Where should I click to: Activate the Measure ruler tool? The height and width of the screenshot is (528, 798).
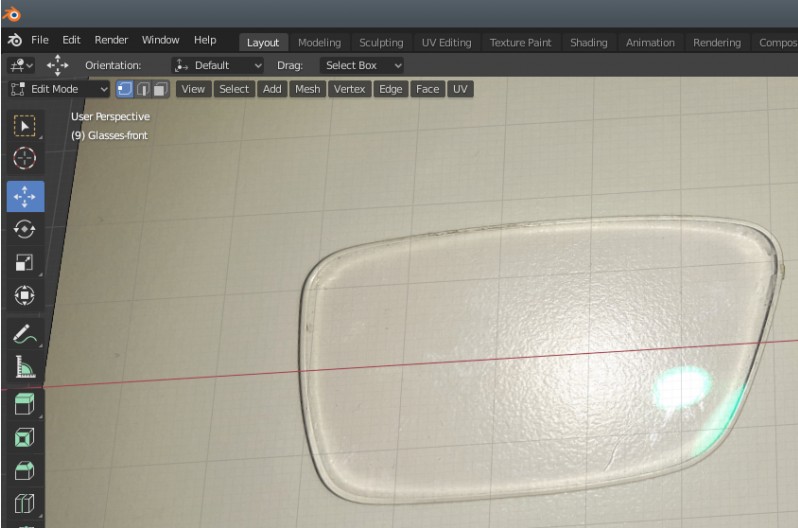(x=25, y=369)
